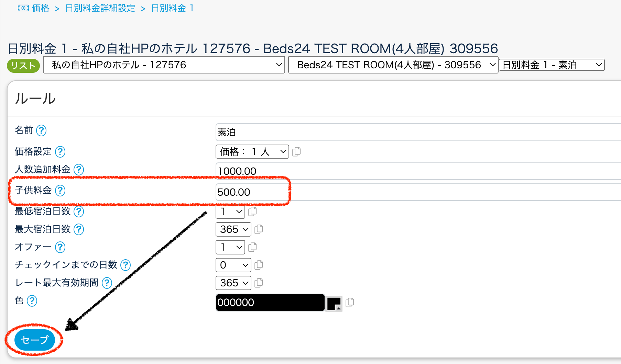Image resolution: width=621 pixels, height=364 pixels.
Task: Open help for the 名前 field
Action: pos(41,130)
